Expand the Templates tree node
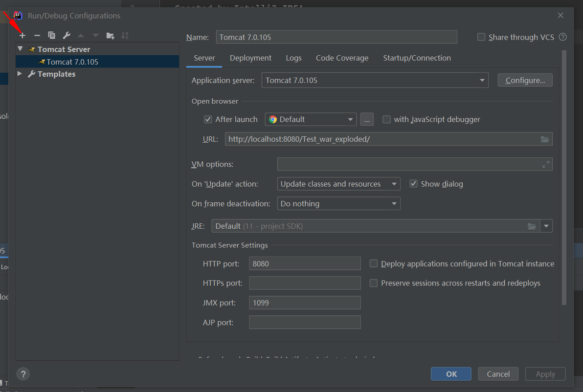 20,74
